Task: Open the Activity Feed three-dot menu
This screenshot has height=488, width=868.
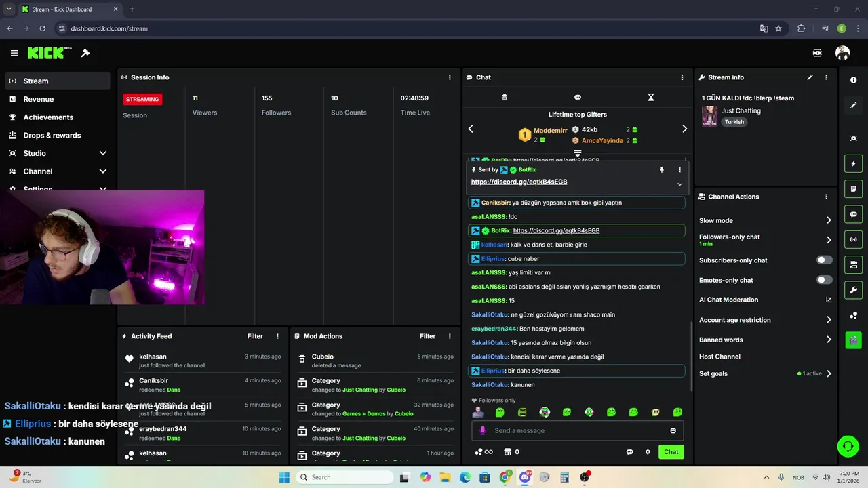Action: 277,336
